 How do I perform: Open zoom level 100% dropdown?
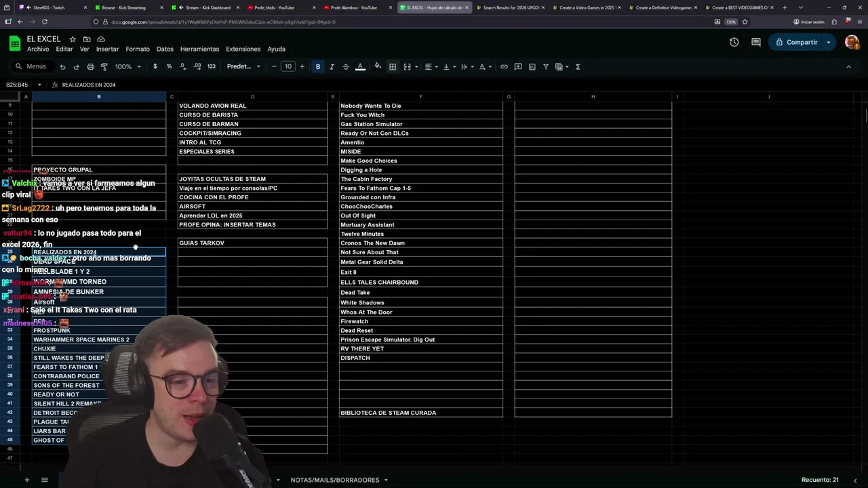pos(128,66)
